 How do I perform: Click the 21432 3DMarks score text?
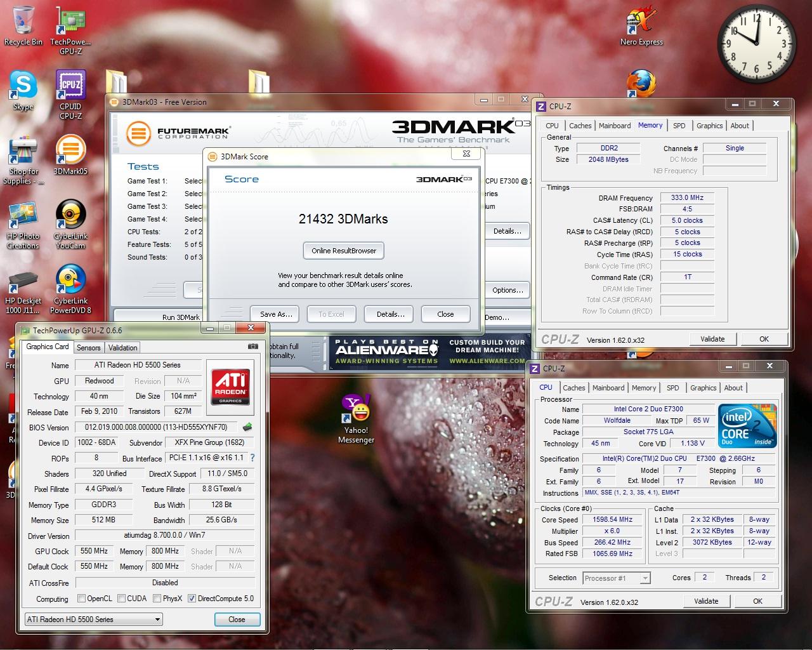point(343,219)
